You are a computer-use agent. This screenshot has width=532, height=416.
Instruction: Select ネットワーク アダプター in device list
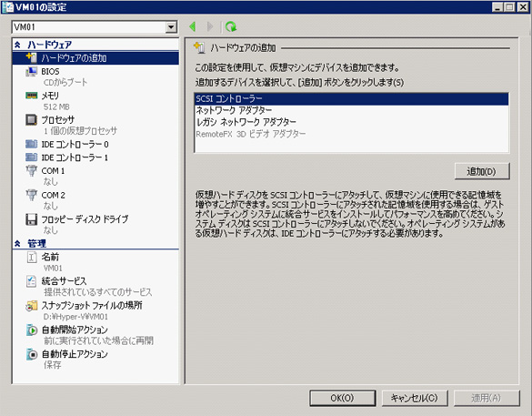coord(351,110)
